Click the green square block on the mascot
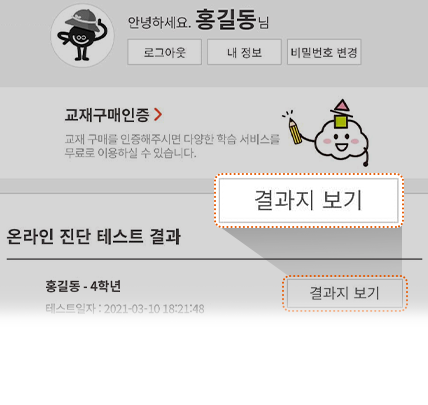428x405 pixels. [x=341, y=122]
